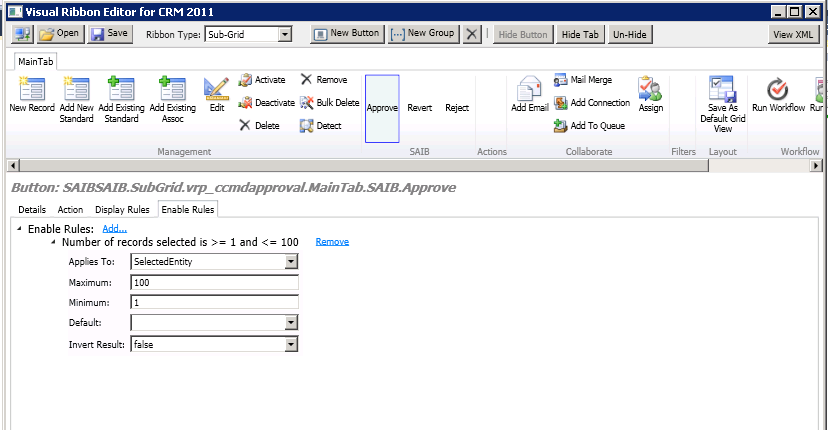Collapse the Enable Rules section triangle
Screen dimensions: 828x430
[x=20, y=229]
